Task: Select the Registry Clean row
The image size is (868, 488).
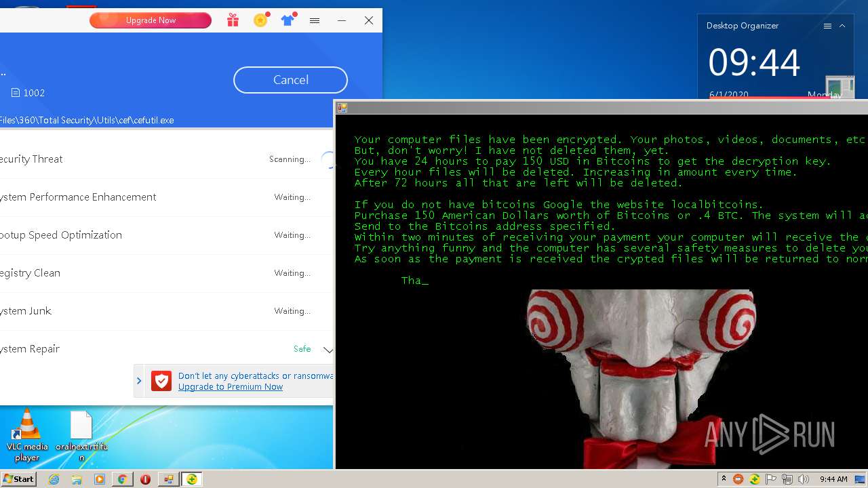Action: (x=167, y=273)
